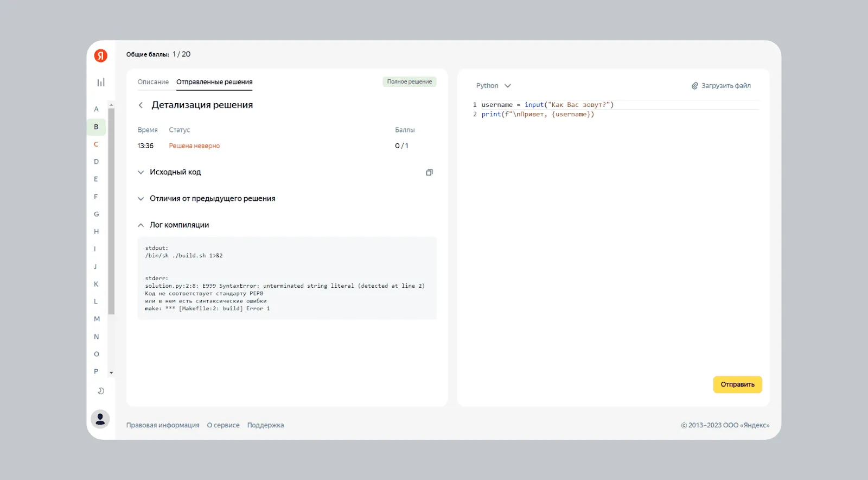This screenshot has width=868, height=480.
Task: Click Загрузить файл link
Action: pos(726,86)
